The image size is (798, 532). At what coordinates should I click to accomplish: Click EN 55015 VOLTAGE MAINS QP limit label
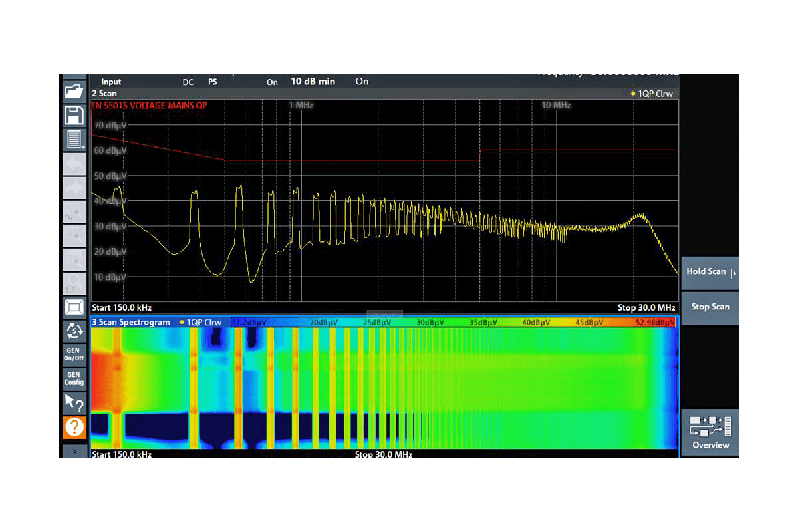pyautogui.click(x=149, y=106)
